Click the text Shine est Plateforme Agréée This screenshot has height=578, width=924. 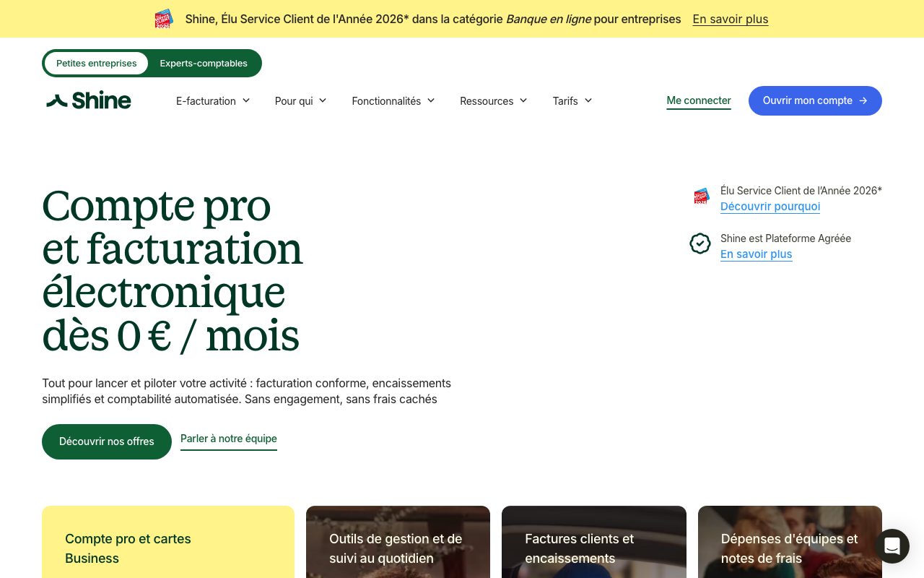click(785, 238)
